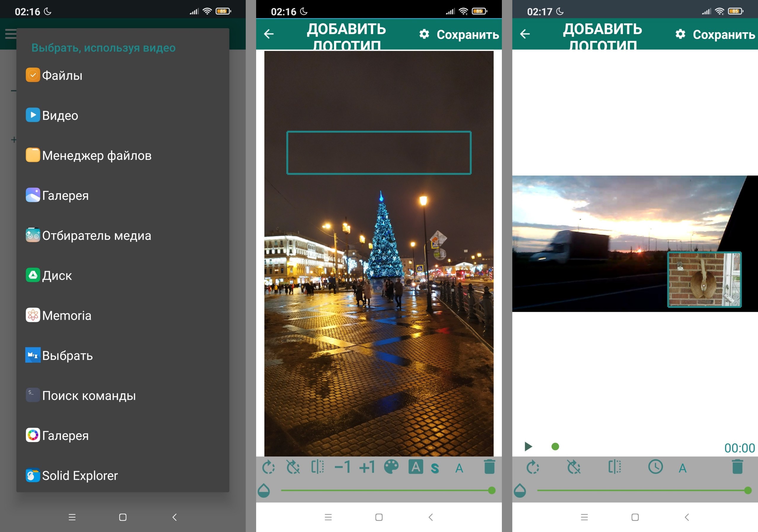Select the empty teal text logo box on photo
The width and height of the screenshot is (758, 532).
coord(379,153)
